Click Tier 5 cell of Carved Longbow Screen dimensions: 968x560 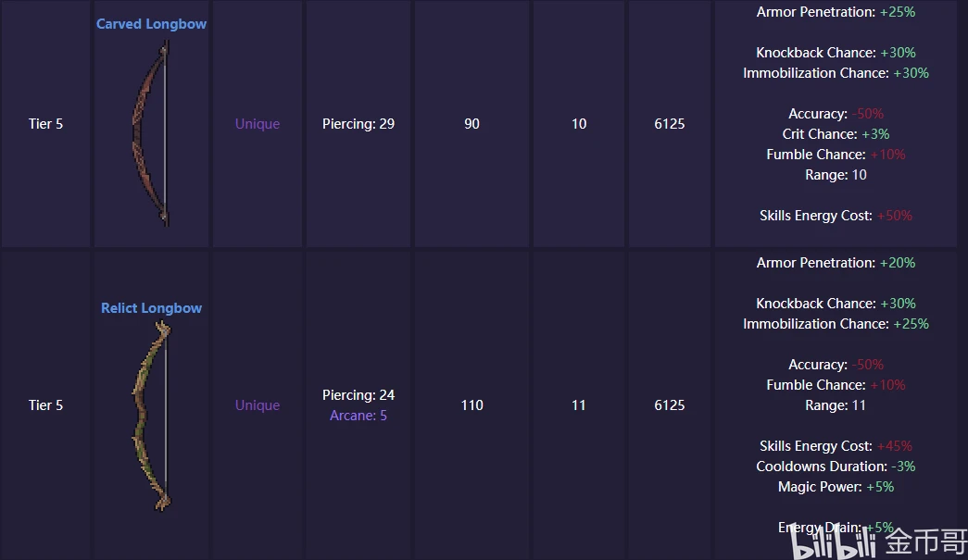pos(45,124)
